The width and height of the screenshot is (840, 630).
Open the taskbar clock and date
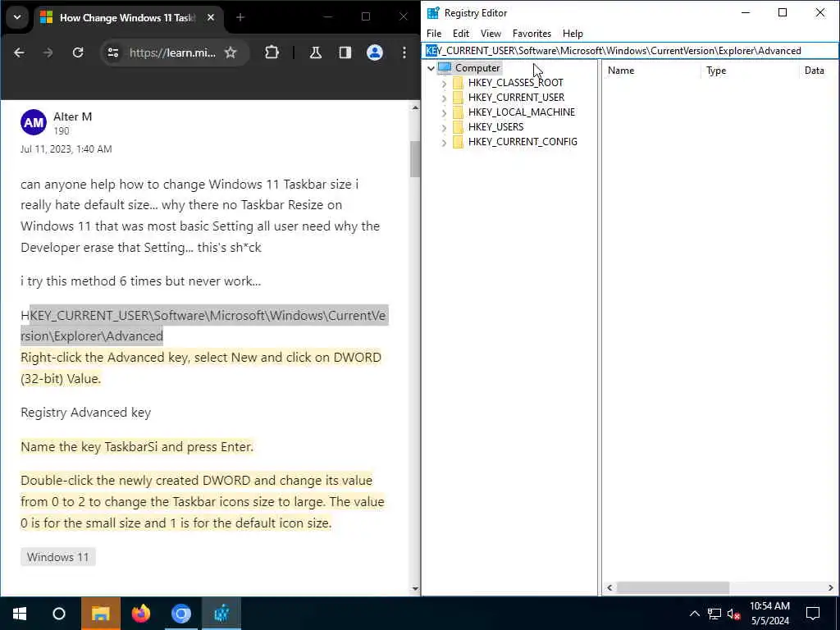[769, 614]
